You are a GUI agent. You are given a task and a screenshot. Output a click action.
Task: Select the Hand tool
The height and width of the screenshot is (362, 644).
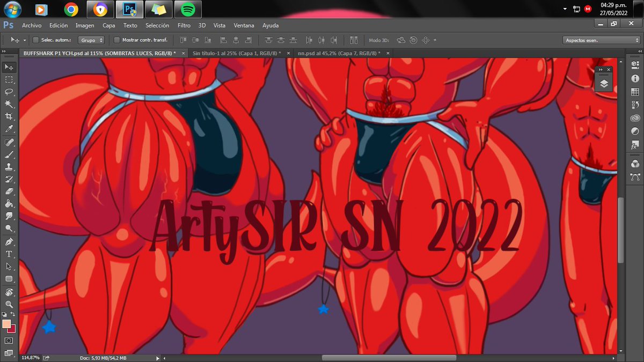coord(9,292)
